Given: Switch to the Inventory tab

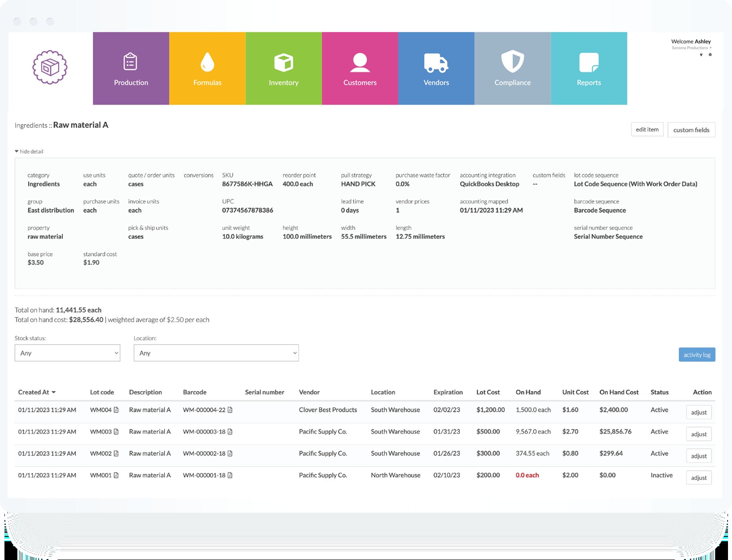Looking at the screenshot, I should 284,69.
